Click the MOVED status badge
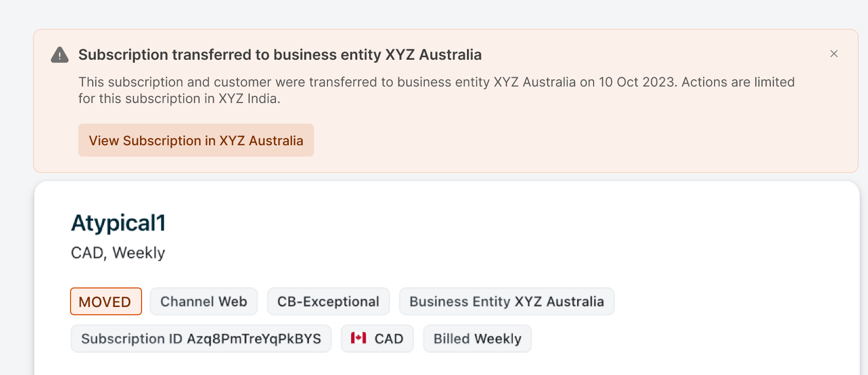The height and width of the screenshot is (375, 868). (106, 302)
